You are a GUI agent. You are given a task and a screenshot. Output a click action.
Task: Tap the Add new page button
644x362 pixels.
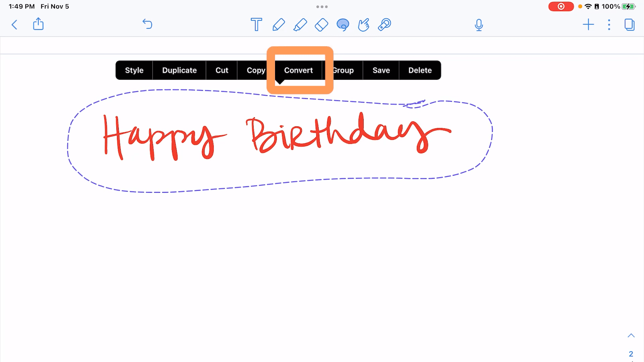[x=588, y=24]
